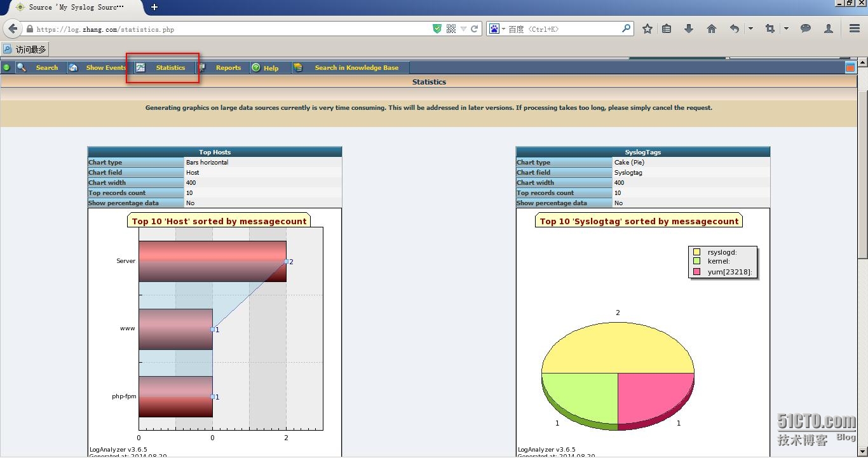Click the Top 10 'Host' chart title
Image resolution: width=868 pixels, height=458 pixels.
click(219, 221)
